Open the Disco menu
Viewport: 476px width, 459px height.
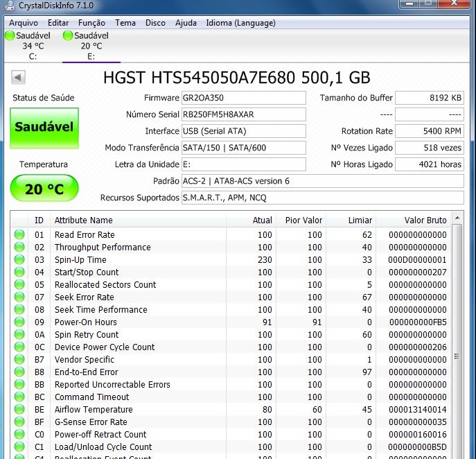pyautogui.click(x=155, y=23)
